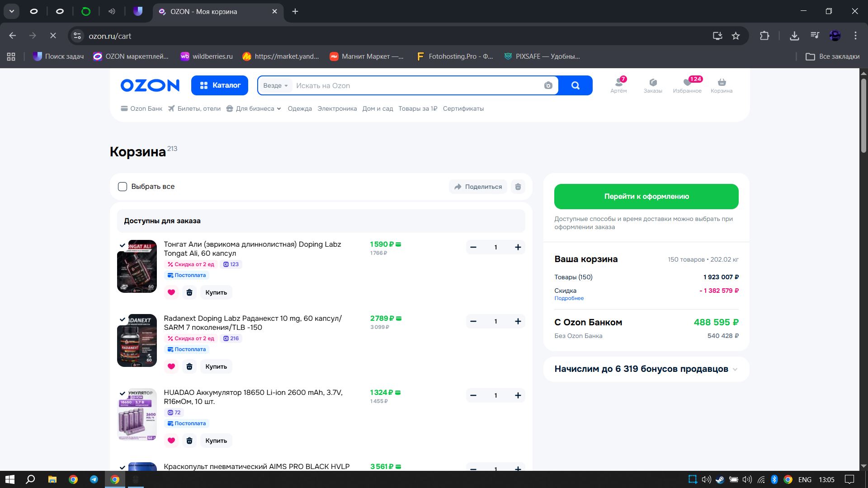The width and height of the screenshot is (868, 488).
Task: Click the camera image search icon
Action: coord(548,86)
